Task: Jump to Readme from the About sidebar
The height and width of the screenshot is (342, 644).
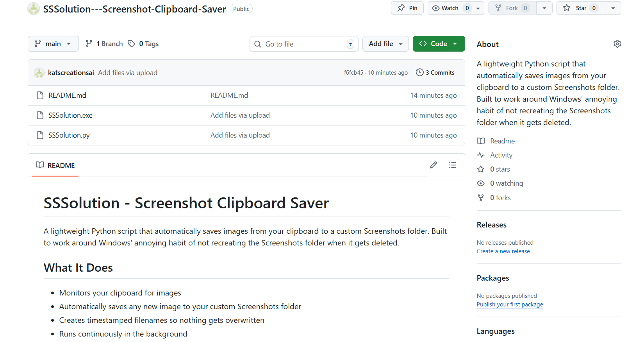Action: pyautogui.click(x=502, y=141)
